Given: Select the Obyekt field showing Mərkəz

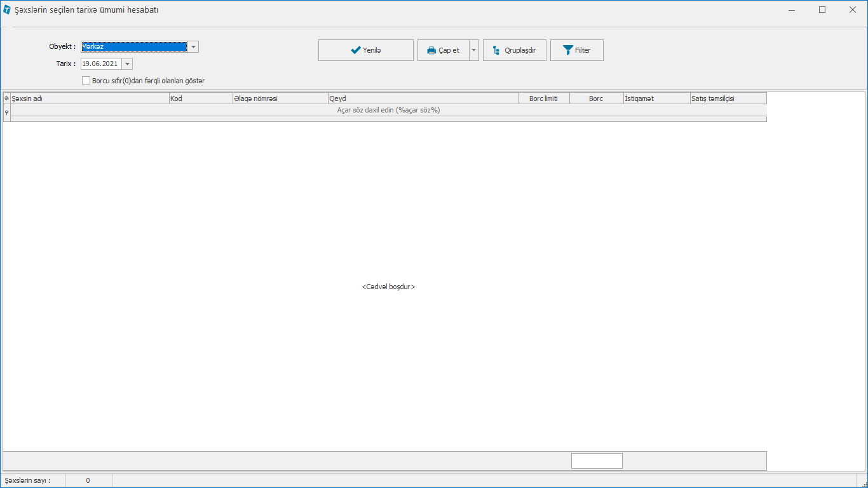Looking at the screenshot, I should [133, 46].
